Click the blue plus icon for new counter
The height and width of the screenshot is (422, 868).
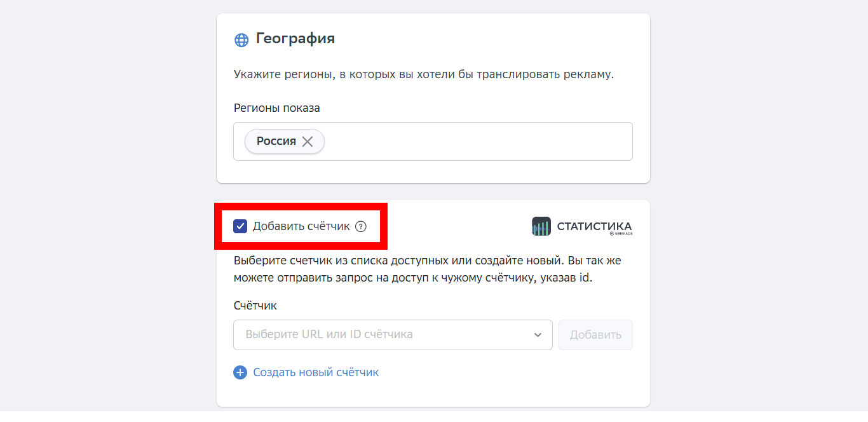pos(240,372)
